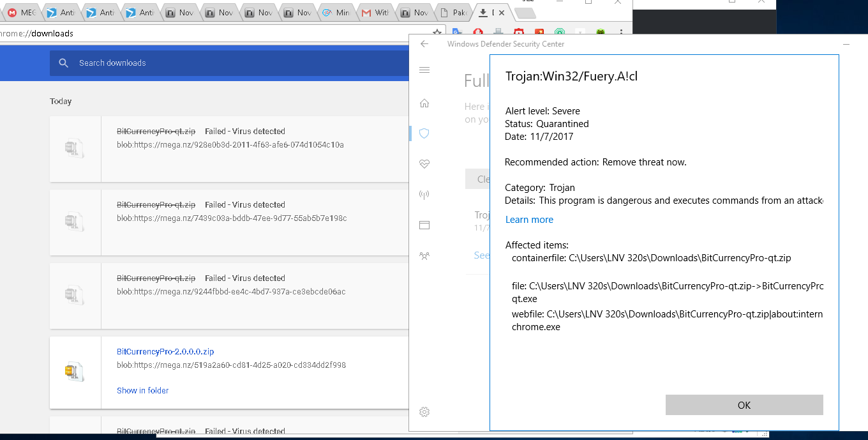The image size is (868, 440).
Task: Click the Category: Trojan text
Action: [540, 188]
